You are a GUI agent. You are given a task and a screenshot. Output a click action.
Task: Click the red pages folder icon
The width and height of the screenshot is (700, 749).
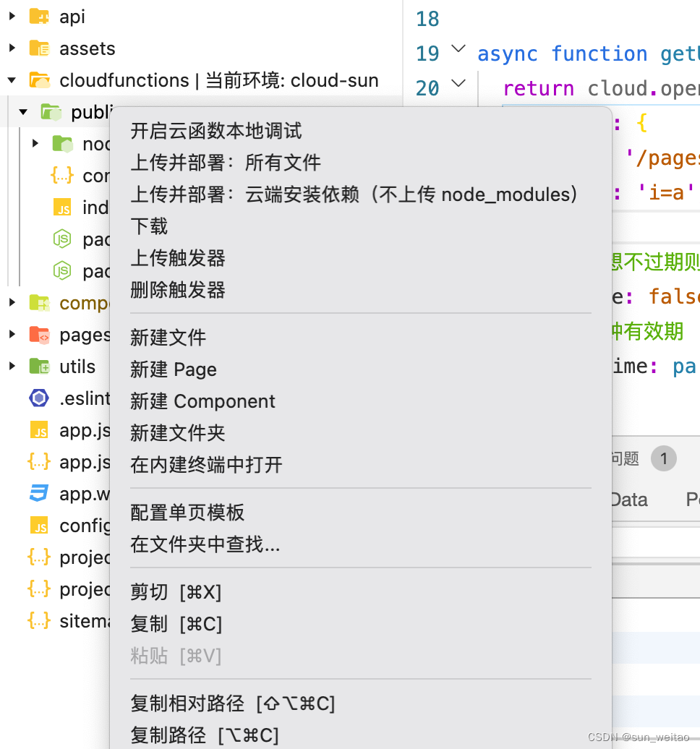(x=39, y=335)
